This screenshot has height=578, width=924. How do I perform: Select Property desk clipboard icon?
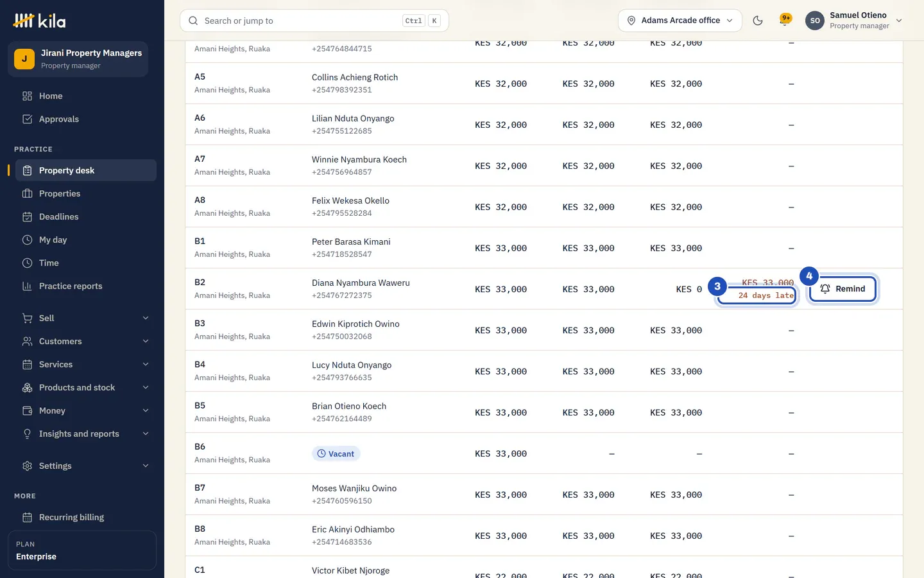(27, 171)
